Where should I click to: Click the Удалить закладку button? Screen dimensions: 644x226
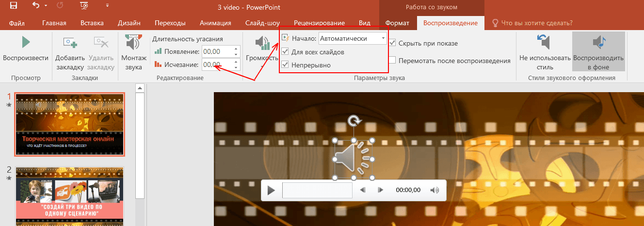pos(101,53)
